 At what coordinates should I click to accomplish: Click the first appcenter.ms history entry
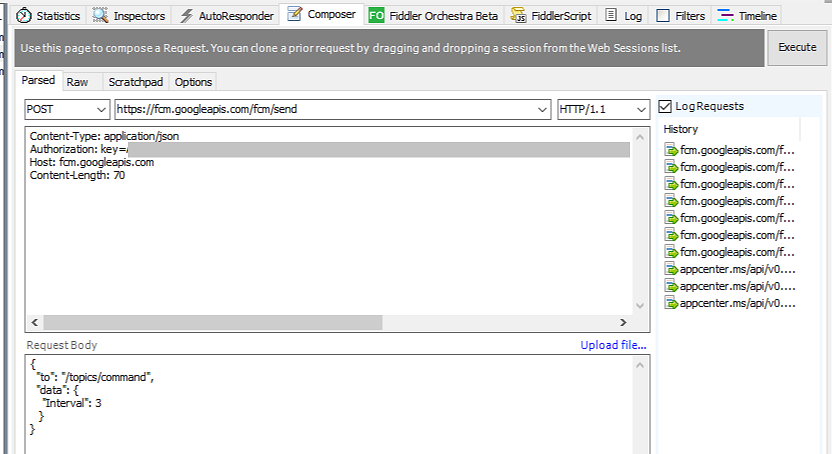tap(730, 269)
